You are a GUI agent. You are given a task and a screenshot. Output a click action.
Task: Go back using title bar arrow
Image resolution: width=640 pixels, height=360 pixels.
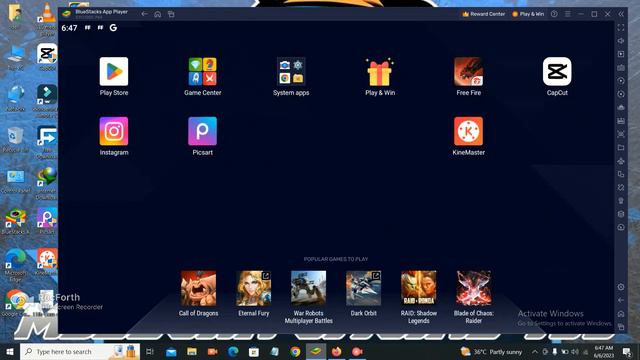144,14
